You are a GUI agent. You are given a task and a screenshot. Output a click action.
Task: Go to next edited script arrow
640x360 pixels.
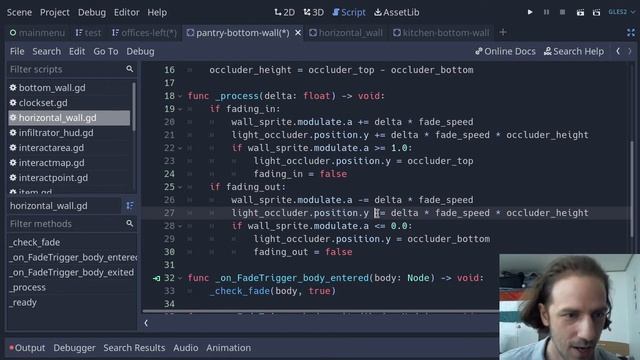coord(630,51)
